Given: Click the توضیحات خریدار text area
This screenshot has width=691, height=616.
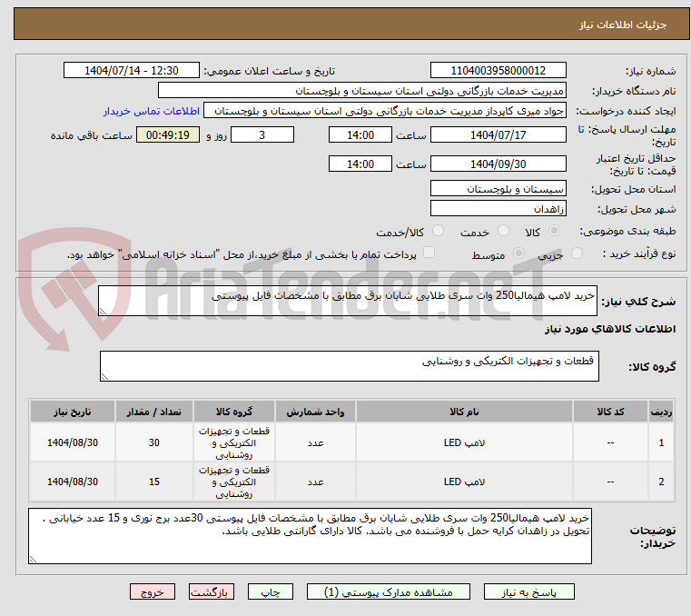Looking at the screenshot, I should [310, 536].
